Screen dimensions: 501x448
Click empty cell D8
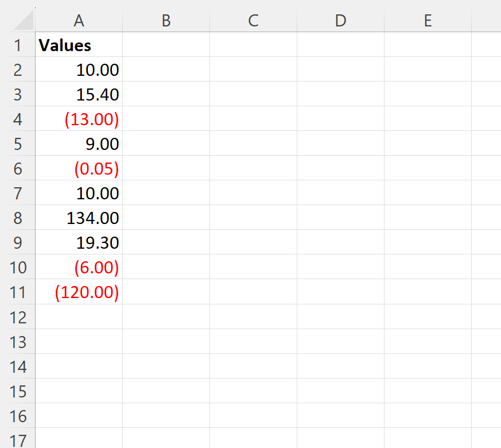(x=341, y=217)
